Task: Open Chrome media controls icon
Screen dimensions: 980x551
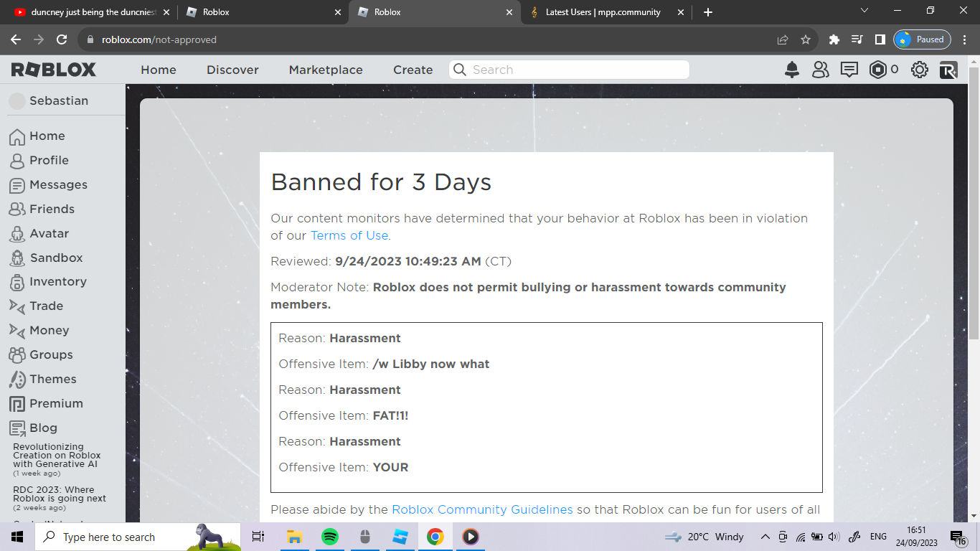Action: click(x=857, y=39)
